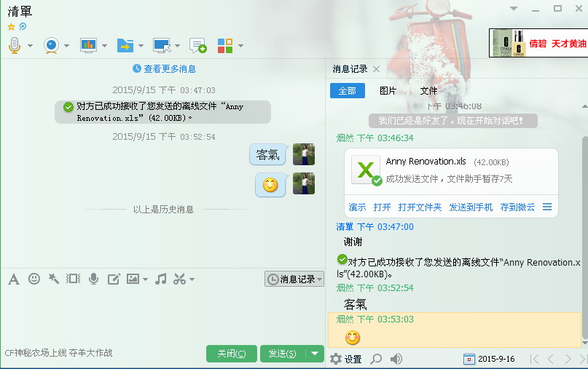Image resolution: width=588 pixels, height=369 pixels.
Task: Expand the apps grid dropdown arrow
Action: coord(240,46)
